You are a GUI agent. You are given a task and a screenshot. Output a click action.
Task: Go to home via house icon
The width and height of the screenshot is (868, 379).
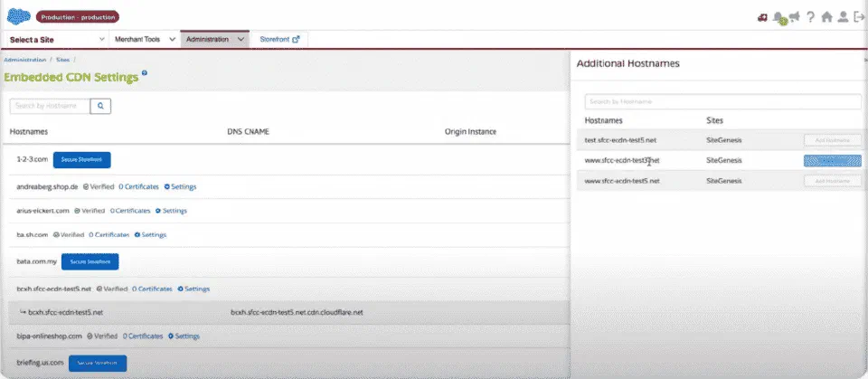tap(826, 17)
